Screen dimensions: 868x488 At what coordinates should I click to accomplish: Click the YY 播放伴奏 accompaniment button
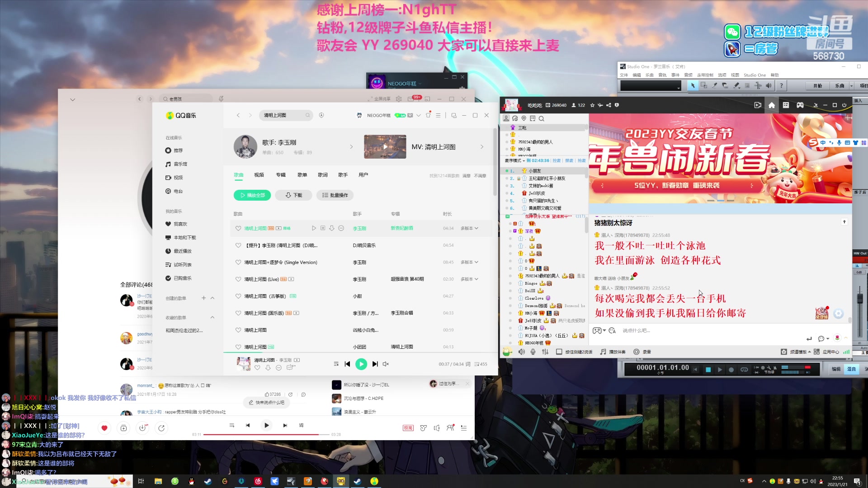coord(613,352)
